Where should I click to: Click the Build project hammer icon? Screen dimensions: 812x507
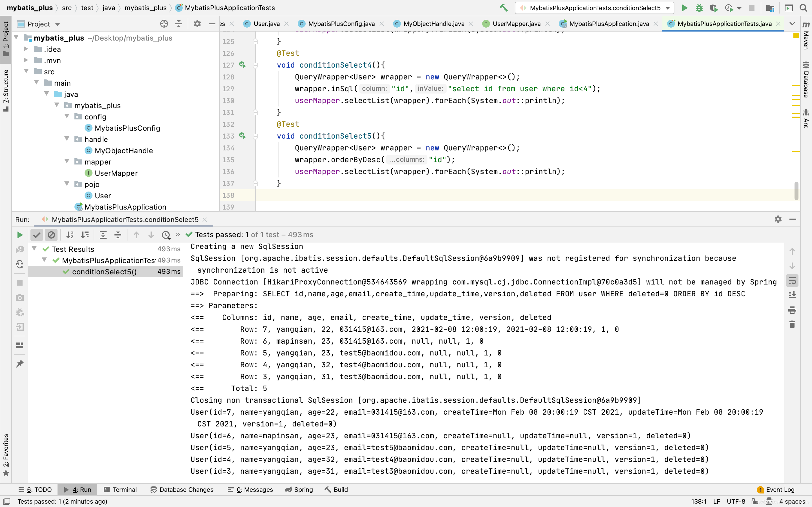504,8
